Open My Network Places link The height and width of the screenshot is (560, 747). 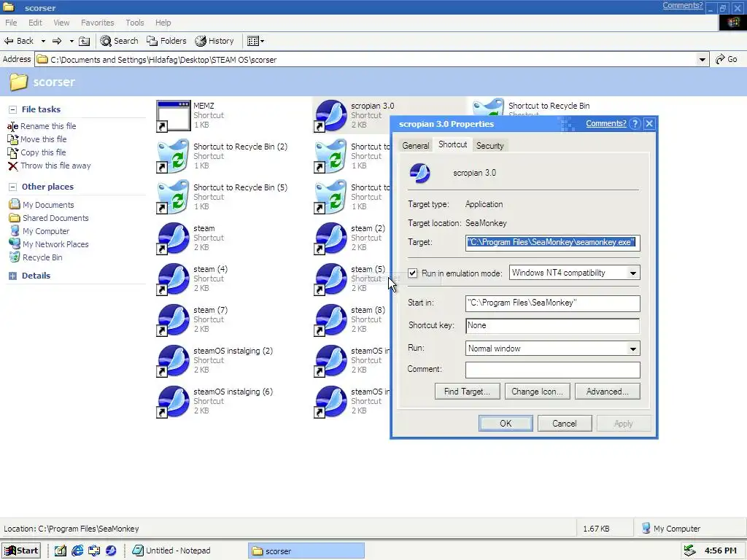click(x=55, y=244)
